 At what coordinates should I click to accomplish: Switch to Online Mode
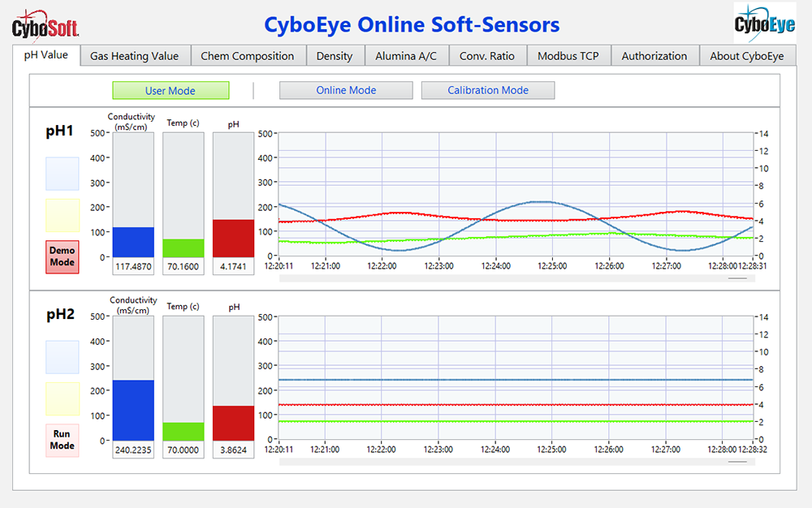[346, 90]
